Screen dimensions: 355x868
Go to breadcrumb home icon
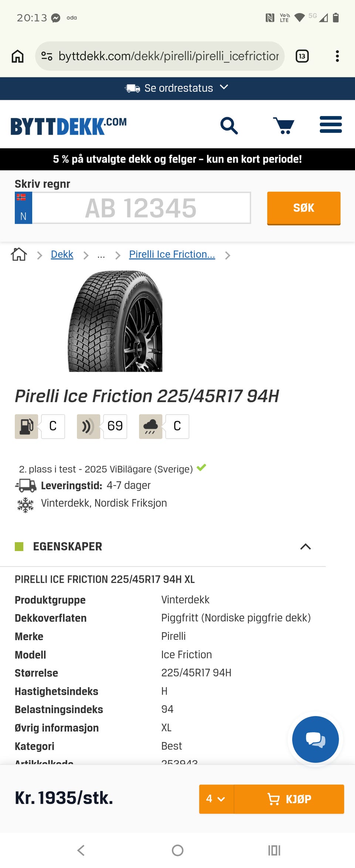(19, 254)
